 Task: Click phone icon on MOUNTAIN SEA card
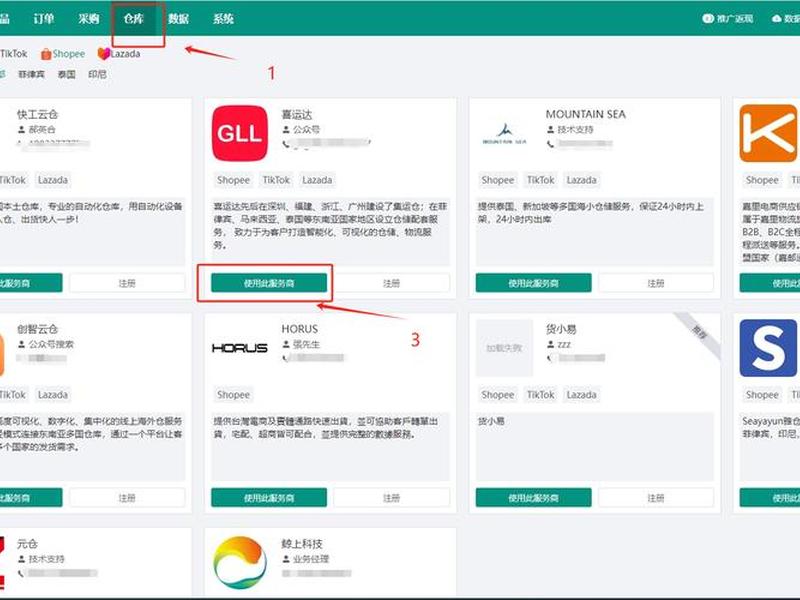[550, 144]
